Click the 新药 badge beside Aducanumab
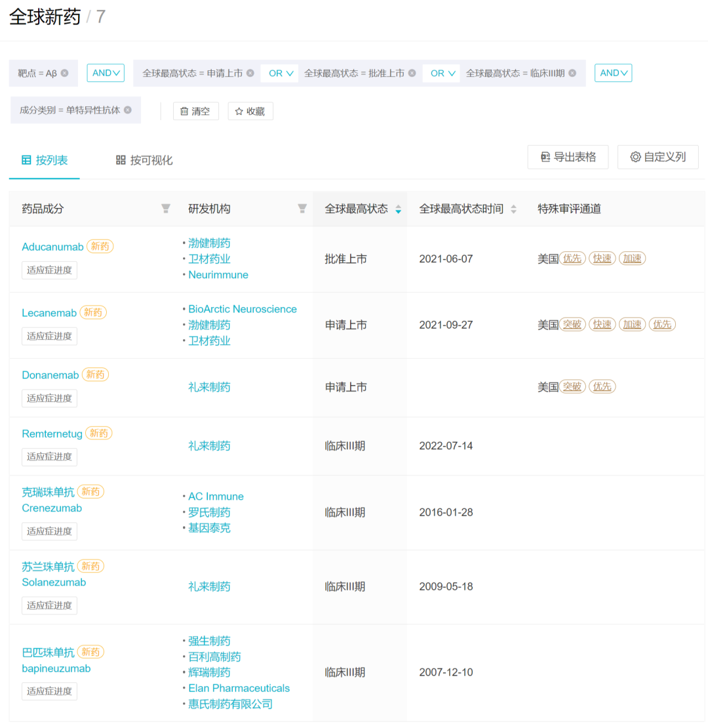The height and width of the screenshot is (728, 708). click(x=100, y=246)
